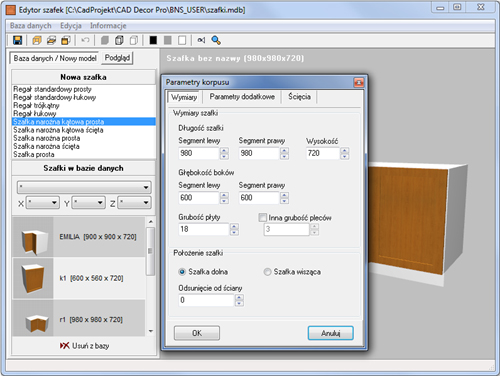Open the Ścięcia tab
The width and height of the screenshot is (500, 376).
tap(299, 97)
